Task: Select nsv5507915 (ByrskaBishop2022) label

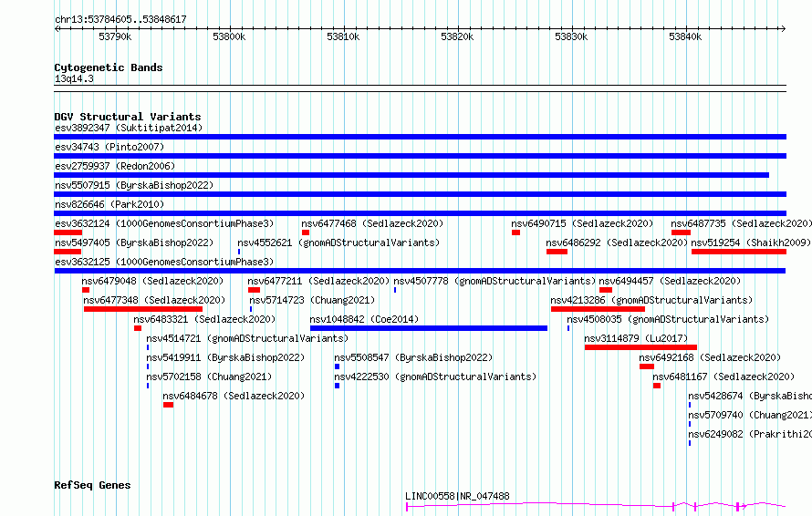Action: [134, 185]
